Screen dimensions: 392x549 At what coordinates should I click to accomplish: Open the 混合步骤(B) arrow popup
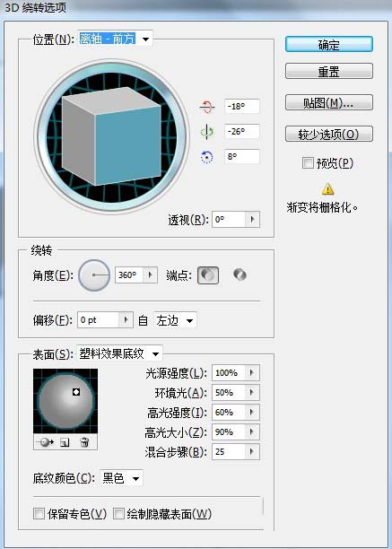252,451
